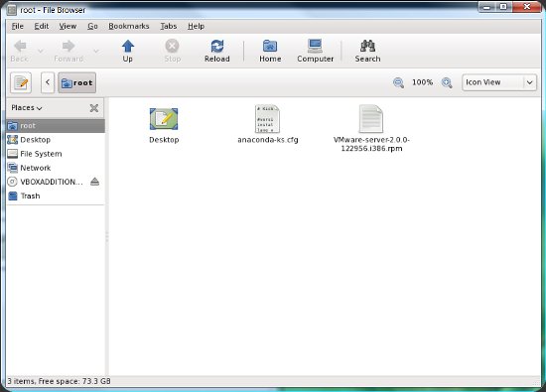The image size is (546, 392).
Task: Close the Places side pane
Action: 94,108
